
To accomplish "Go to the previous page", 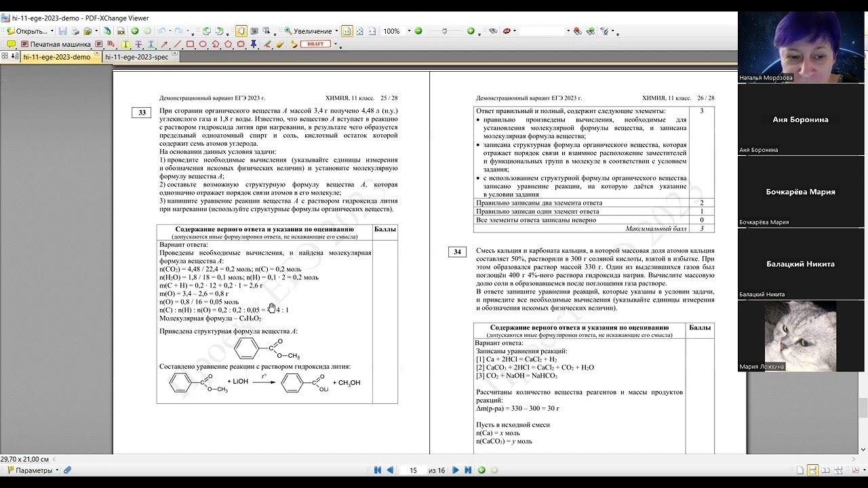I will [391, 470].
